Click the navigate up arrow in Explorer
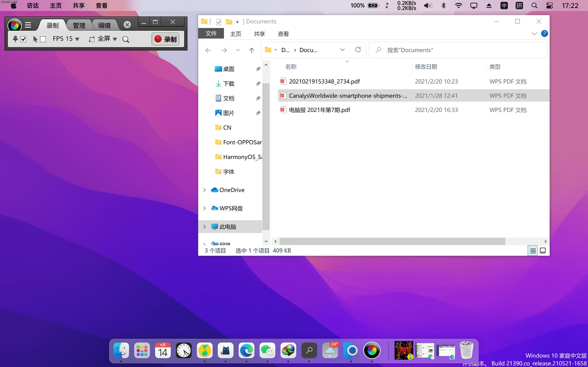 [x=252, y=50]
